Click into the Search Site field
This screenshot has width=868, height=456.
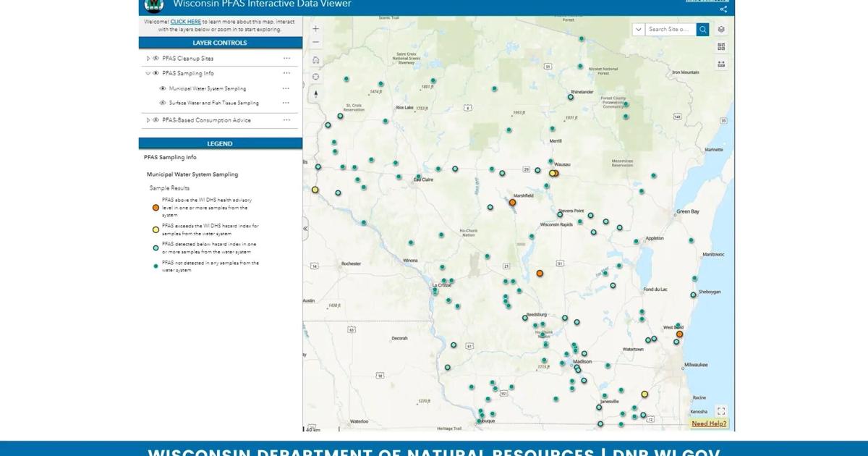671,30
